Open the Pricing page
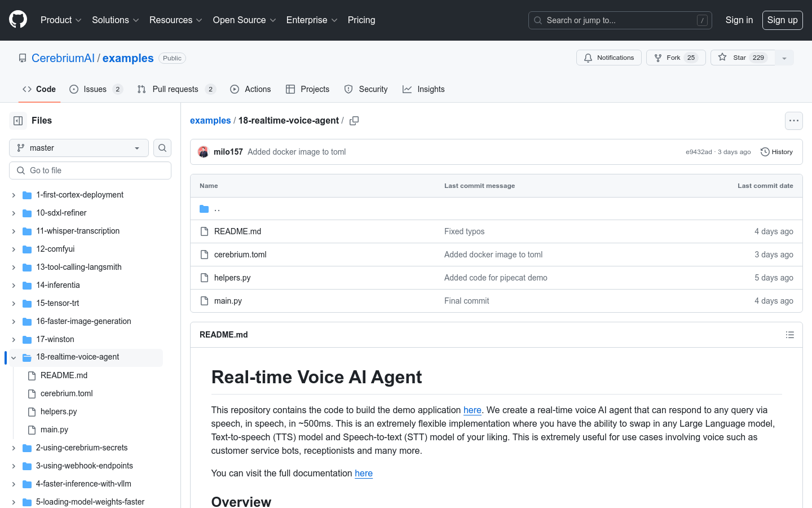 [361, 20]
